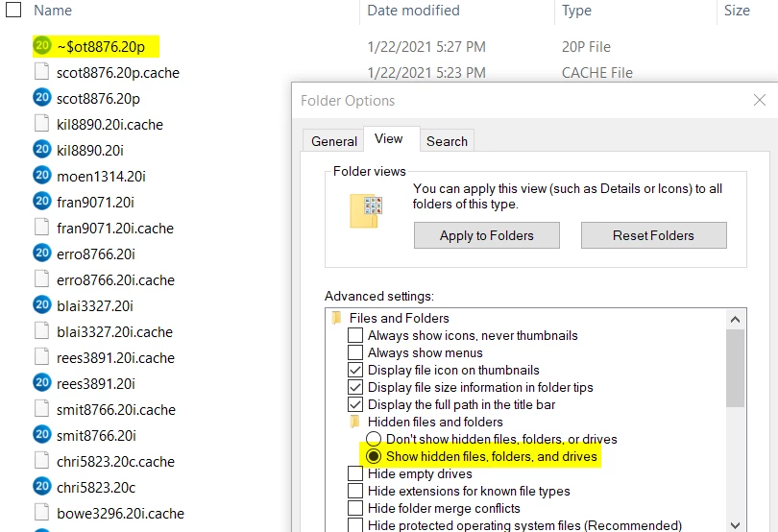Viewport: 778px width, 532px height.
Task: Select the Files and Folders tree item
Action: tap(399, 318)
